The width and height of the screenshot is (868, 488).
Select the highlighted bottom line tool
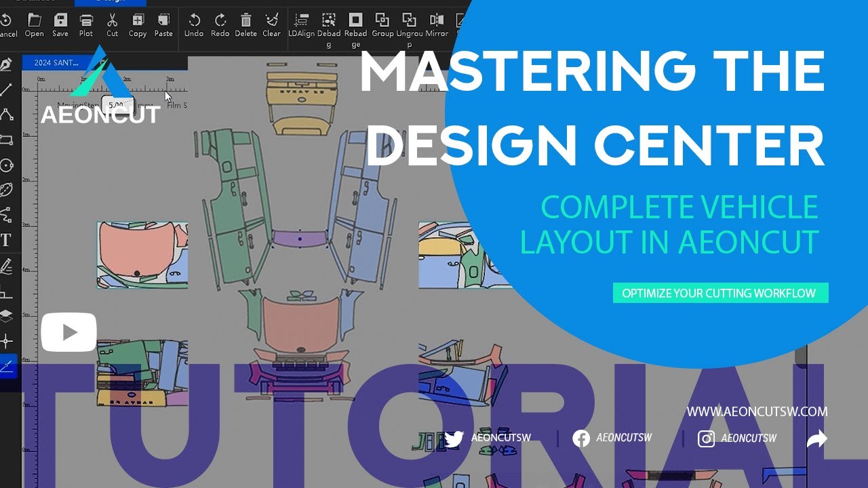pyautogui.click(x=7, y=366)
